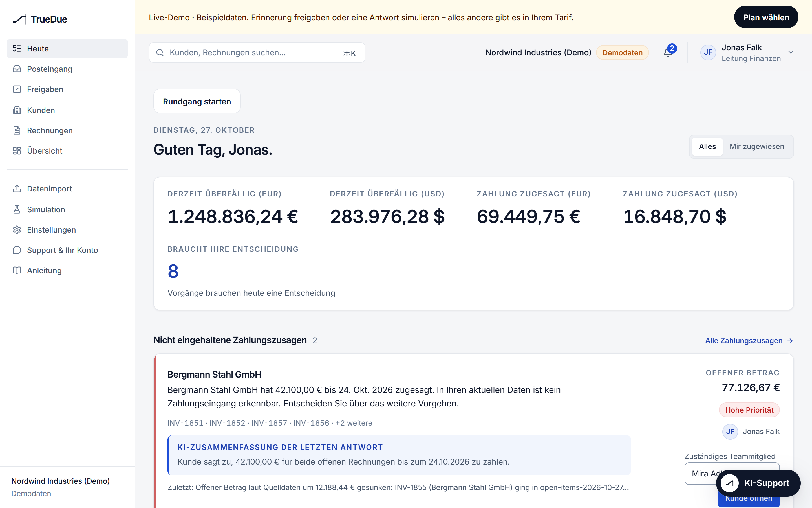The height and width of the screenshot is (508, 812).
Task: Open the Zuständiges Teammitglied dropdown
Action: click(732, 473)
